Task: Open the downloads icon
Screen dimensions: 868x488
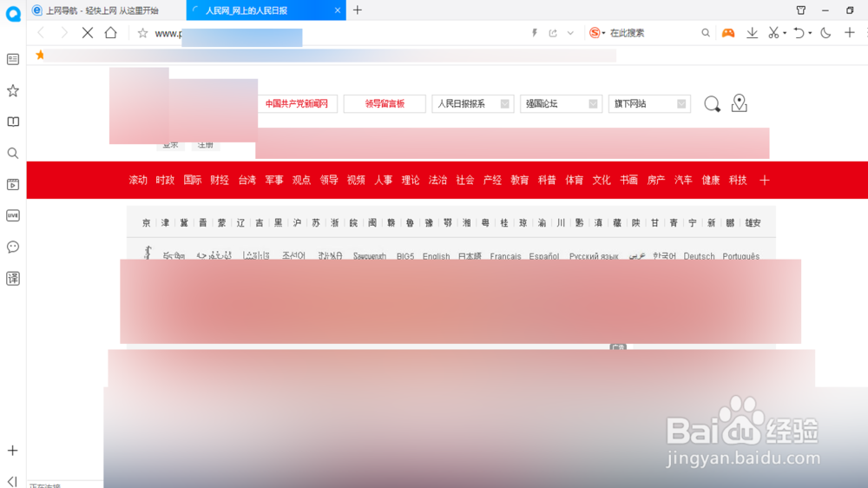Action: (752, 33)
